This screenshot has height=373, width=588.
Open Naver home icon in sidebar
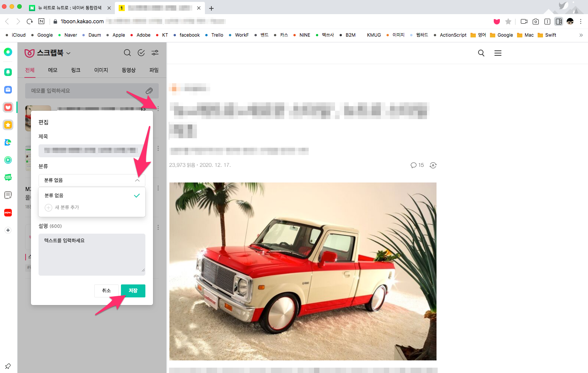(8, 52)
